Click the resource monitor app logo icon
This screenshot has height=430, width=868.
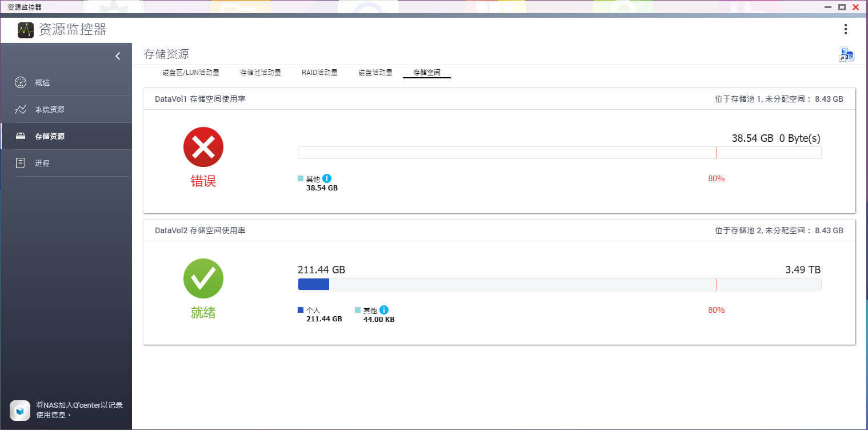[x=26, y=30]
